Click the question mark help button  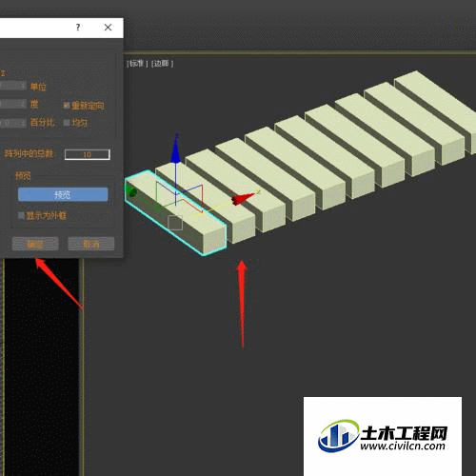click(x=78, y=28)
